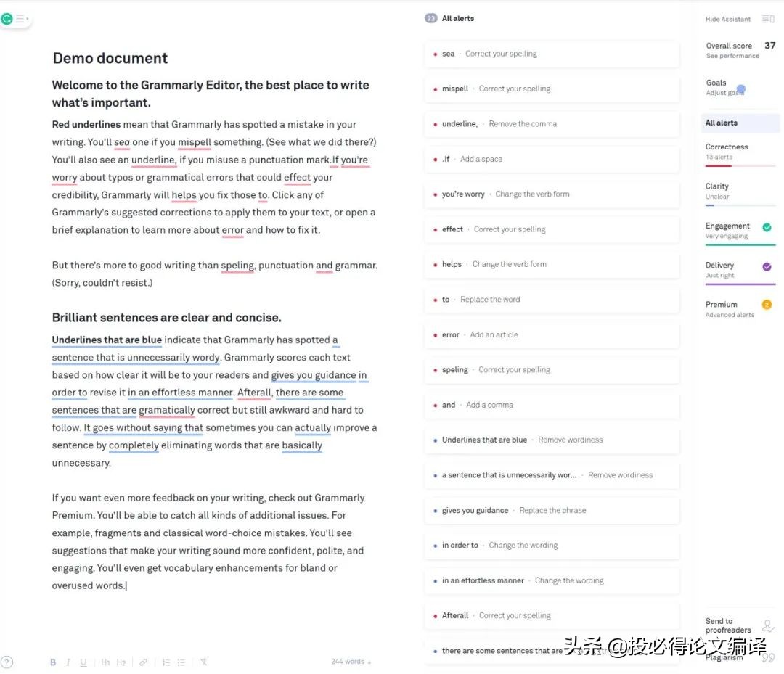Apply bold formatting
This screenshot has height=674, width=784.
point(53,662)
